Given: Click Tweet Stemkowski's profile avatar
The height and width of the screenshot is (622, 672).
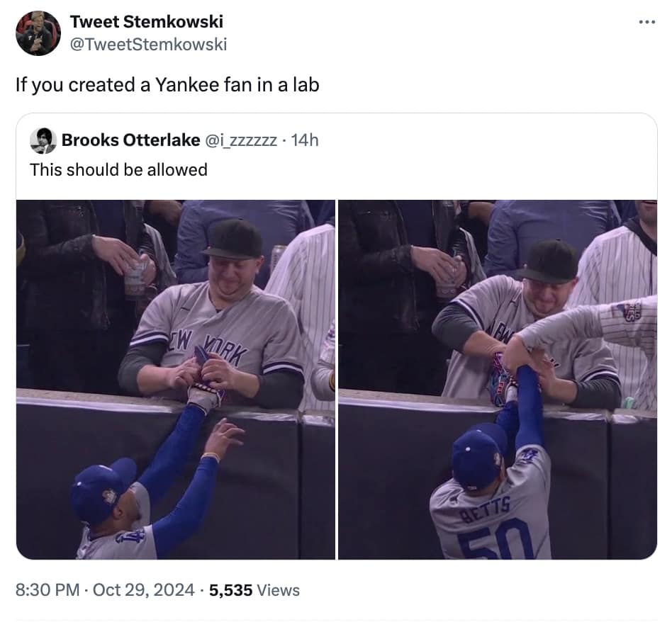Looking at the screenshot, I should point(39,31).
